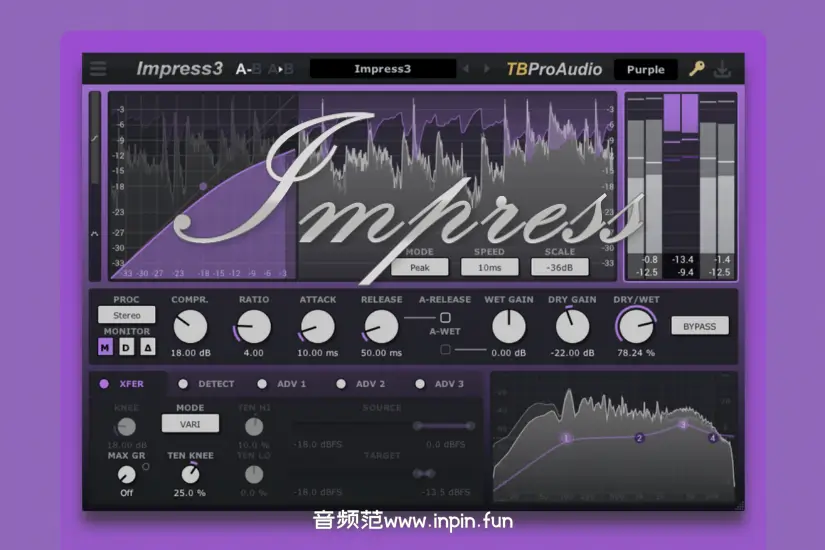Screen dimensions: 825x550
Task: Click the Off value under MAX GR
Action: coord(126,493)
